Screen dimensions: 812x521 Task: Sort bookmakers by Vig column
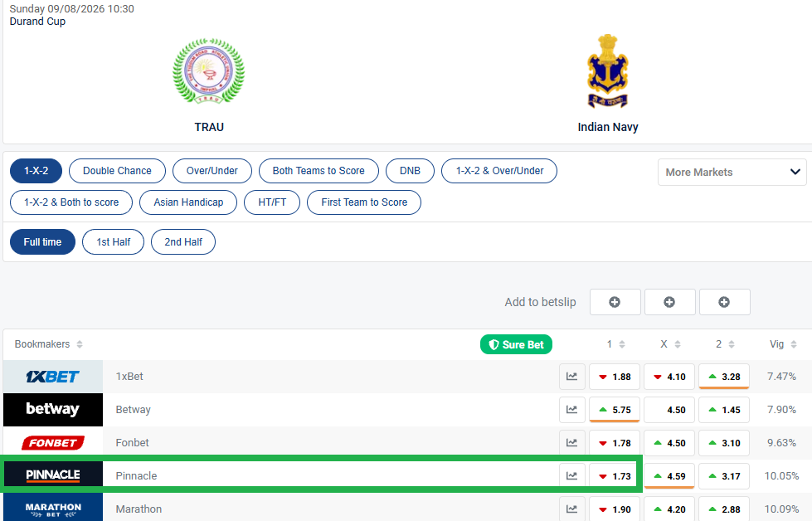coord(783,344)
